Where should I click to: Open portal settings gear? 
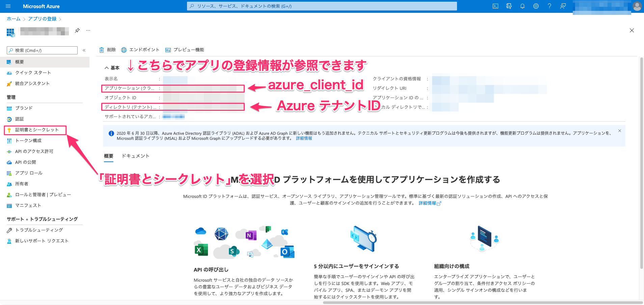[x=536, y=6]
